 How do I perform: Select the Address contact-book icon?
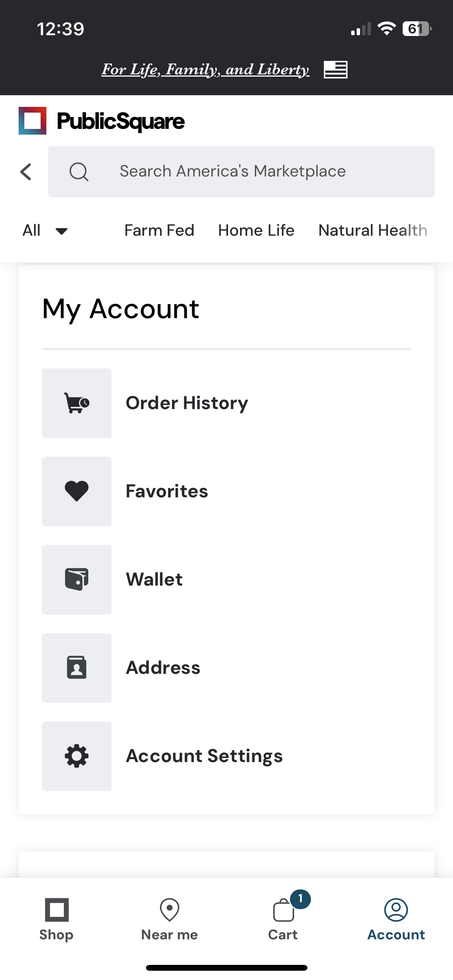pyautogui.click(x=77, y=668)
